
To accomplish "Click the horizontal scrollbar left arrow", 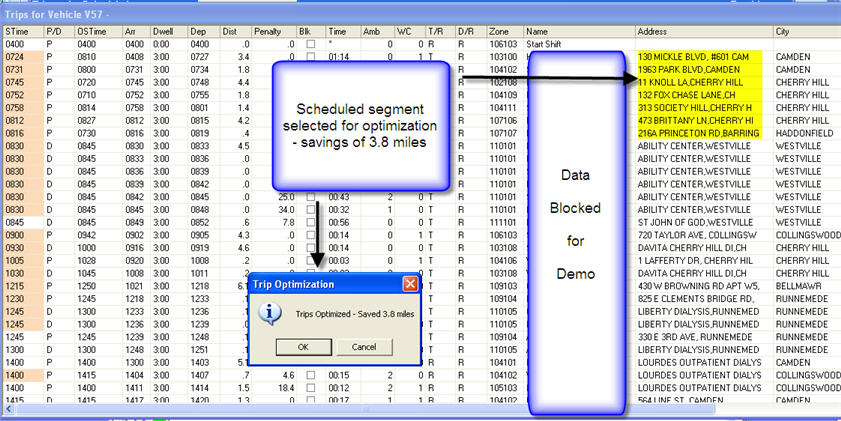I will 8,409.
